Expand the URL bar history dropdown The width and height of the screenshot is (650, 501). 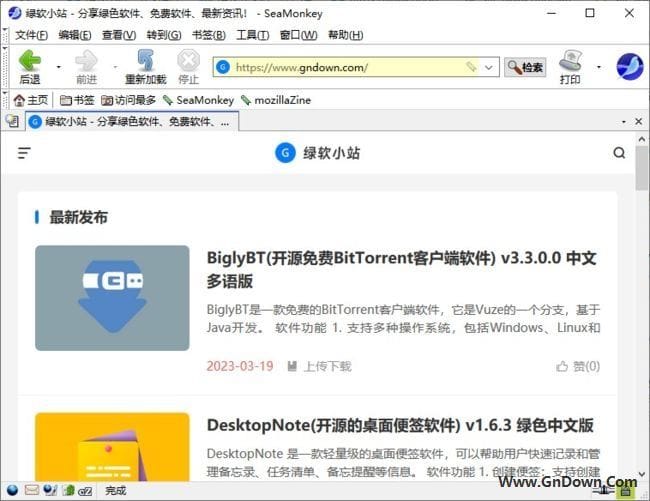pos(489,67)
